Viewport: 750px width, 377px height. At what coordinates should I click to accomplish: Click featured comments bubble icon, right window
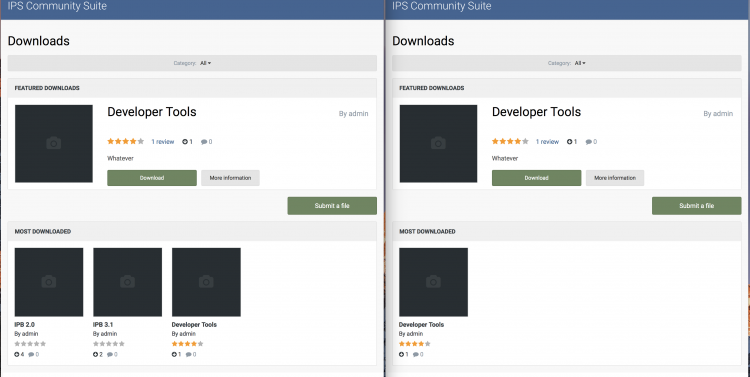pyautogui.click(x=588, y=142)
